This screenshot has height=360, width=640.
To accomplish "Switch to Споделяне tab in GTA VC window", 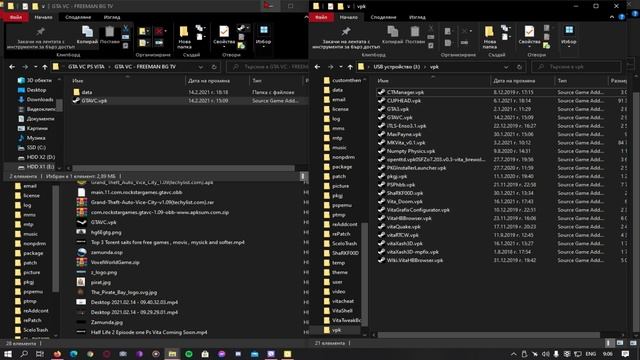I will (78, 17).
